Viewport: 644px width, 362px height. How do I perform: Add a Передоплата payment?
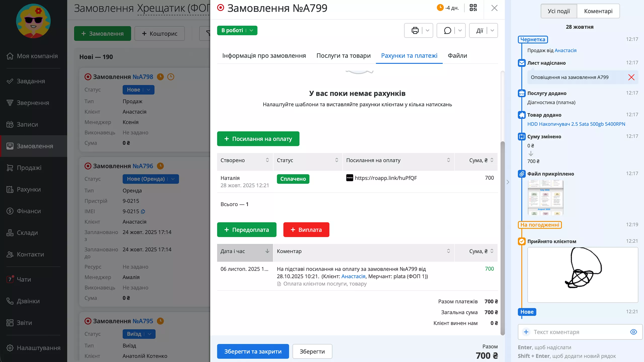(x=247, y=230)
